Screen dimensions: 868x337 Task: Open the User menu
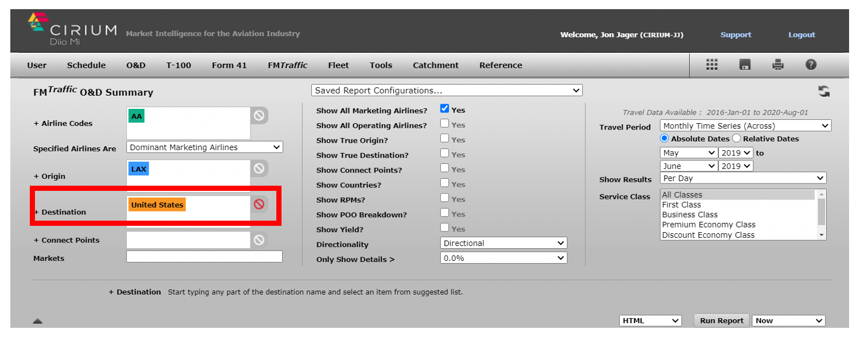[x=37, y=65]
